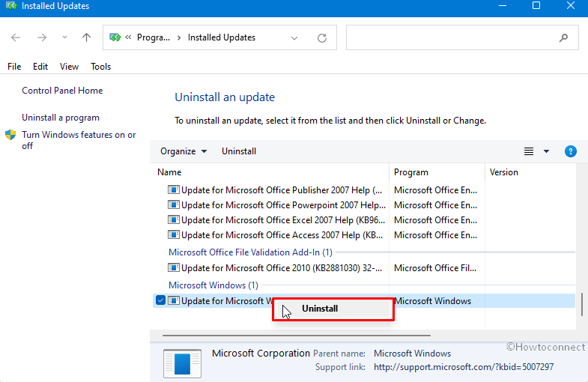Click icon of Office 2010 KB2881030 update
The height and width of the screenshot is (382, 588).
tap(173, 268)
